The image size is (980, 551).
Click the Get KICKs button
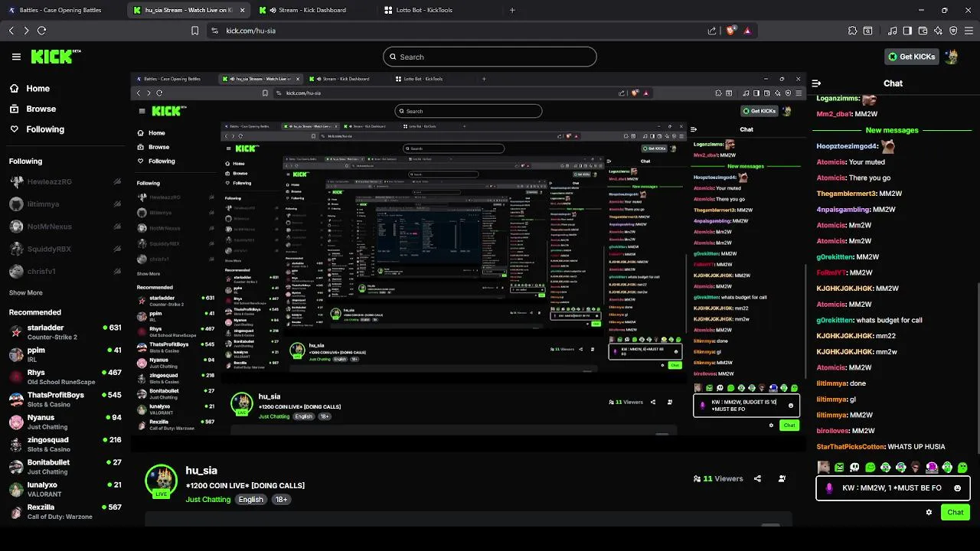coord(911,57)
